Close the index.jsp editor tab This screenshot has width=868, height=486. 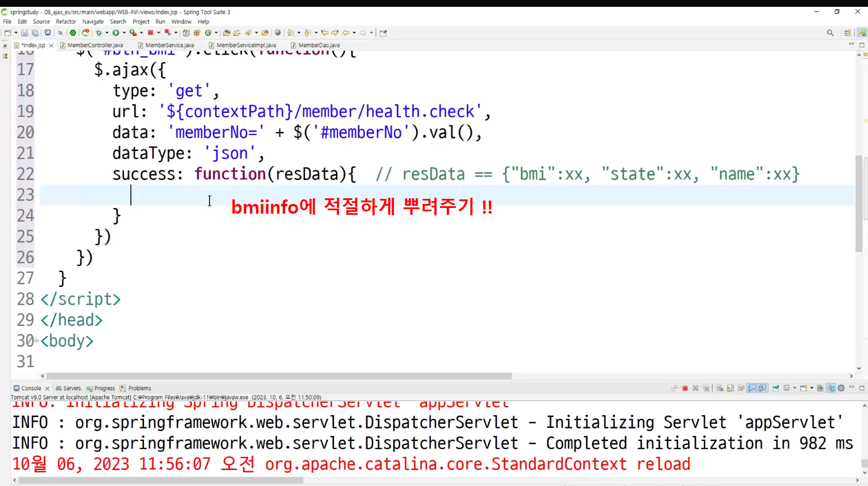(x=51, y=46)
